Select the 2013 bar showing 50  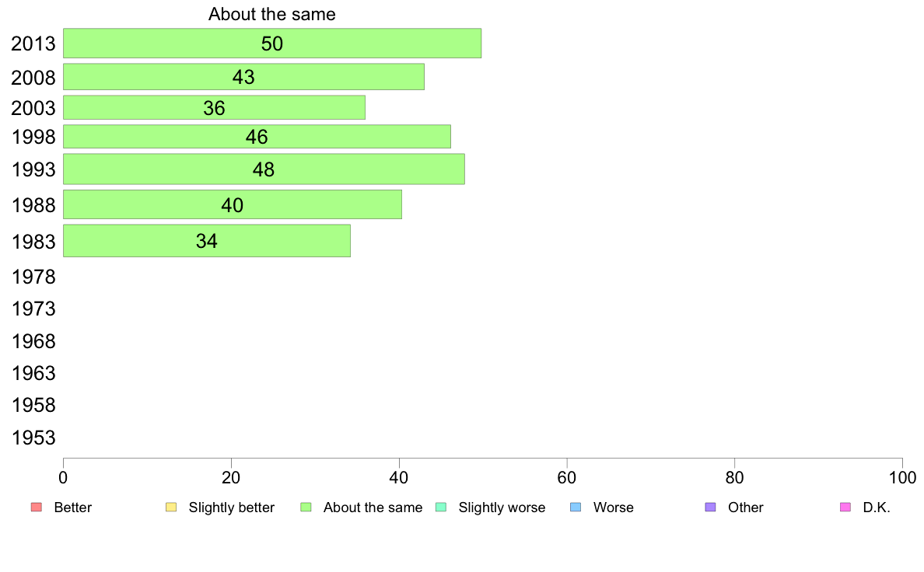click(x=272, y=43)
